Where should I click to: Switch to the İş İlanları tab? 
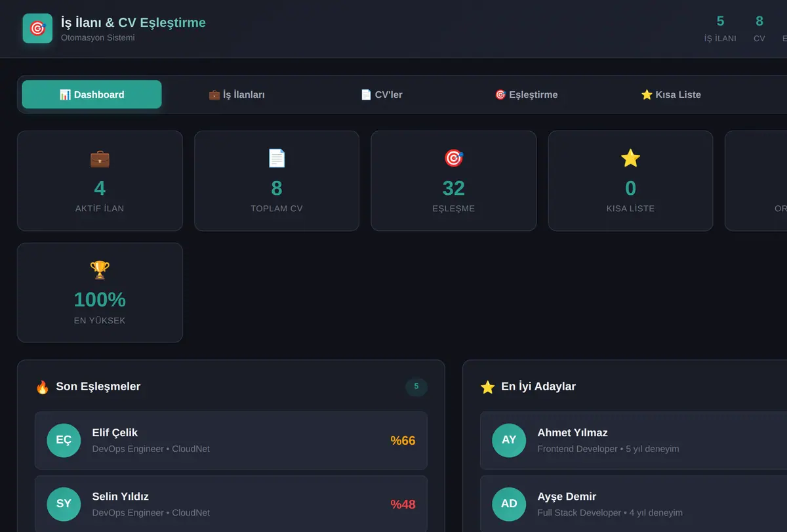click(x=237, y=94)
